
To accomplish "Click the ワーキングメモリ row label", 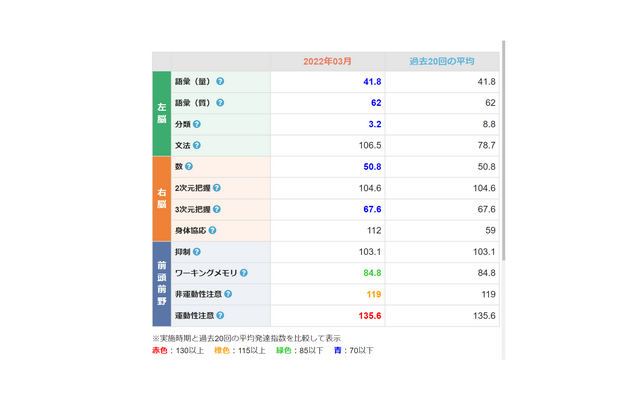I will [x=206, y=273].
